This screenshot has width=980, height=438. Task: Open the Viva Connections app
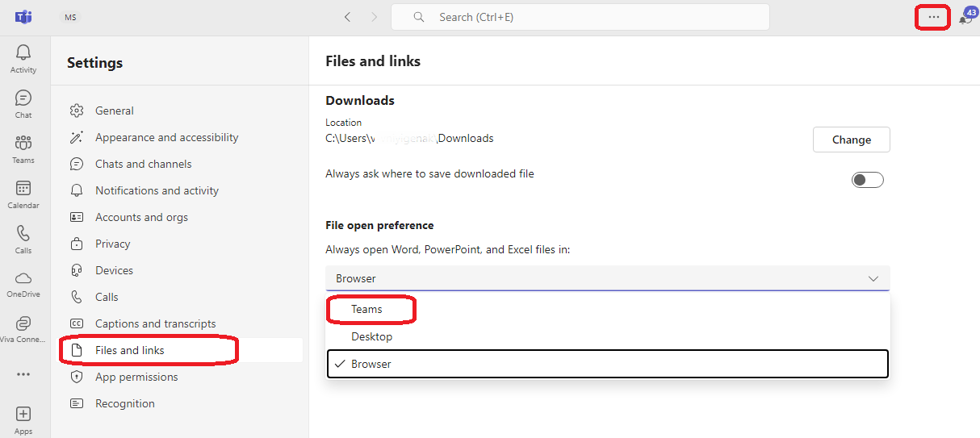coord(23,329)
